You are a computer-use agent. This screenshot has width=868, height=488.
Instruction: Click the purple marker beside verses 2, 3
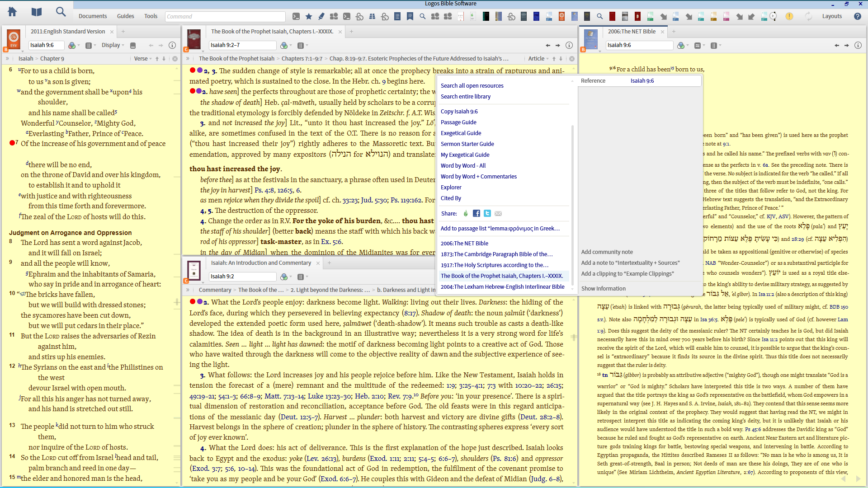point(199,70)
